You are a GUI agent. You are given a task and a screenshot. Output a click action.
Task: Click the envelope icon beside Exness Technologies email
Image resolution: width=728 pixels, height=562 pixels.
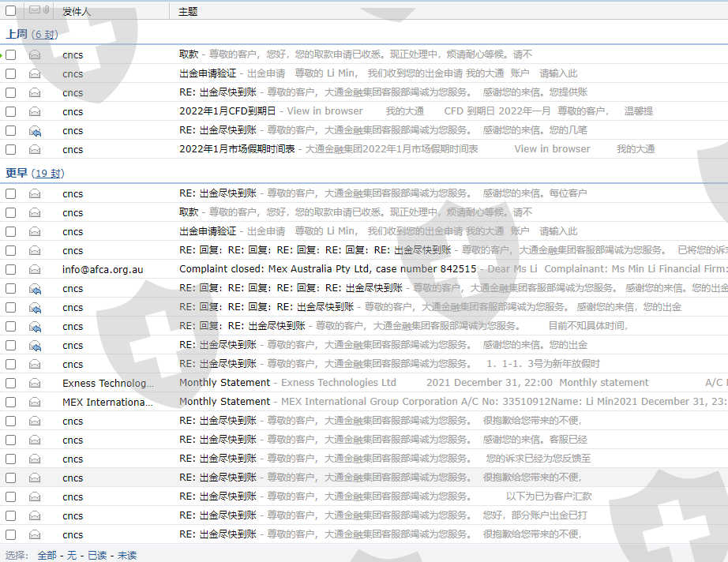click(35, 384)
